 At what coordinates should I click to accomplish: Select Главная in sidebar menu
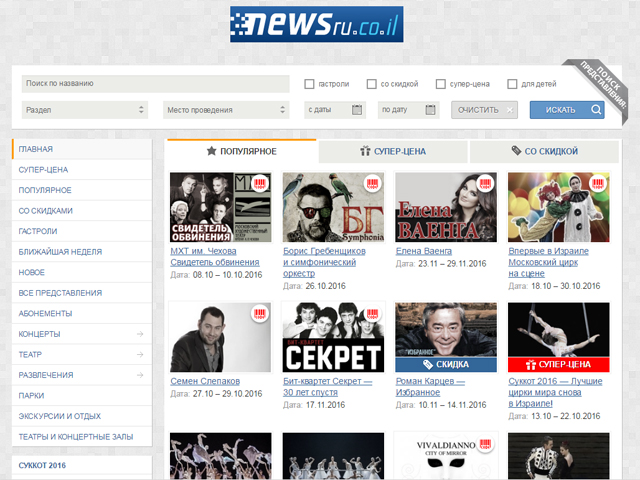[82, 149]
